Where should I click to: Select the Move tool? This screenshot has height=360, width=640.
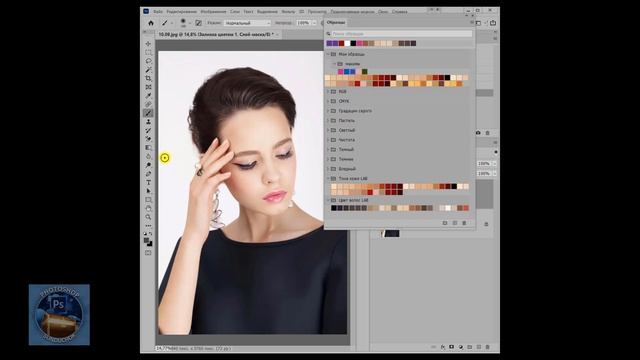(x=148, y=44)
